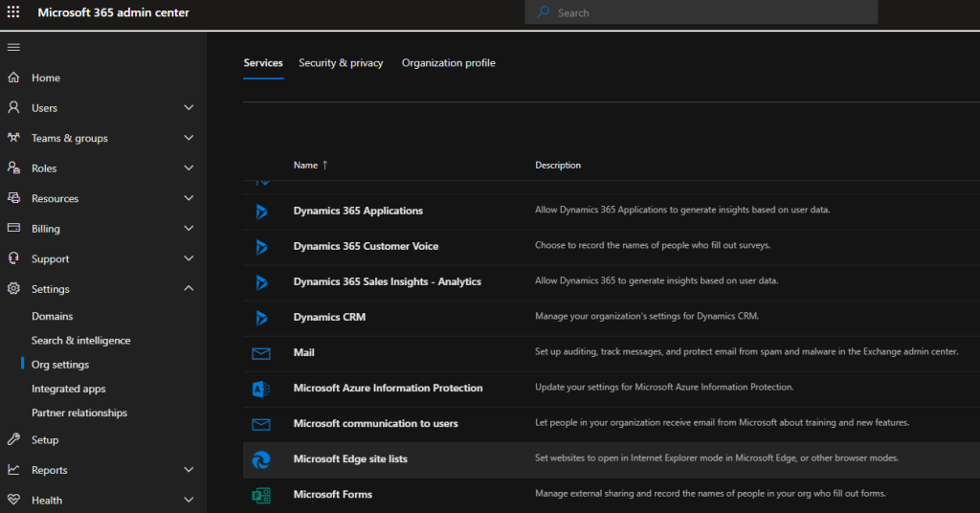Open Integrated apps page
Screen dimensions: 980x513
click(68, 389)
